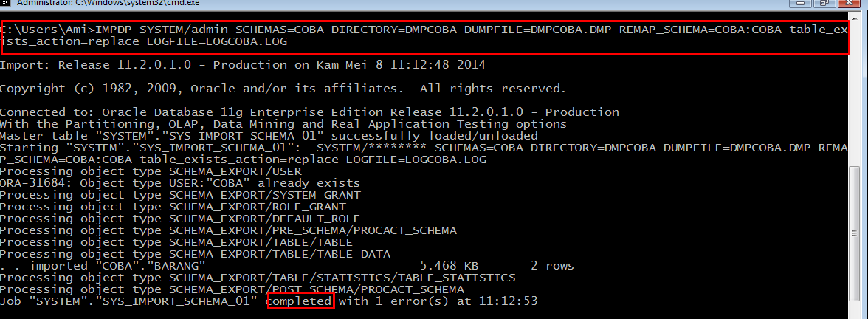The width and height of the screenshot is (868, 319).
Task: Click the SCHEMA_EXPORT/ROLE_GRANT processing line
Action: point(173,207)
